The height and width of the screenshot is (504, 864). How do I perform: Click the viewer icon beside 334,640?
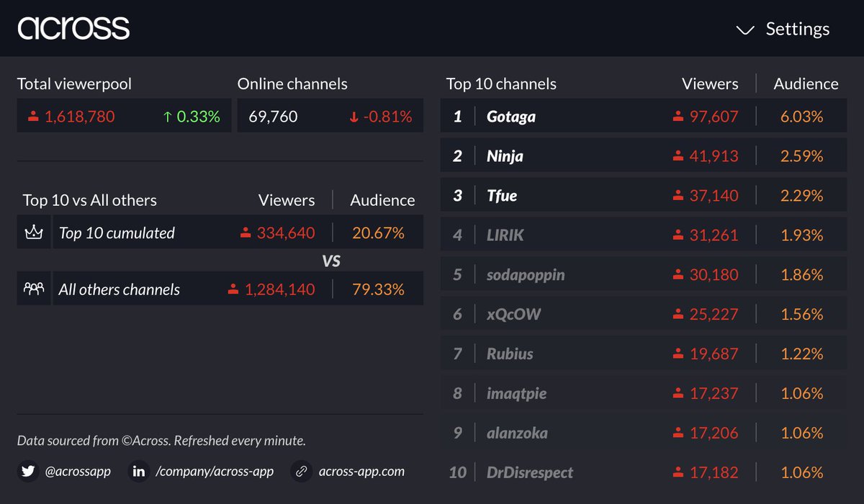[246, 233]
